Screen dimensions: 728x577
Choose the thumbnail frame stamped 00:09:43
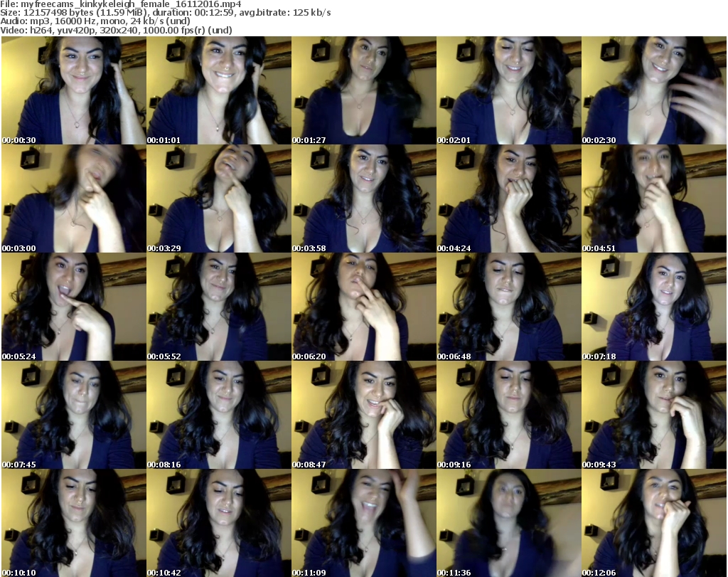pos(654,415)
